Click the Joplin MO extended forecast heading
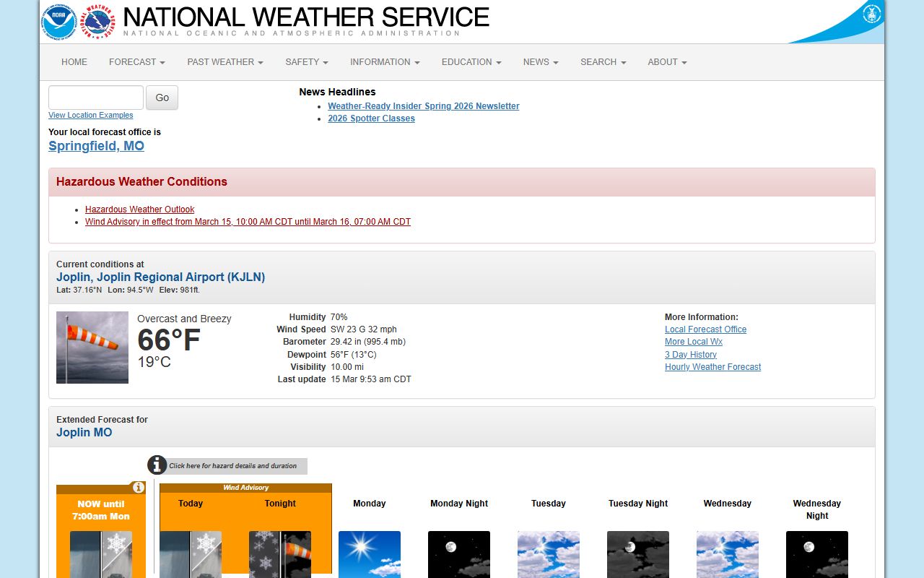This screenshot has width=924, height=578. click(x=84, y=432)
